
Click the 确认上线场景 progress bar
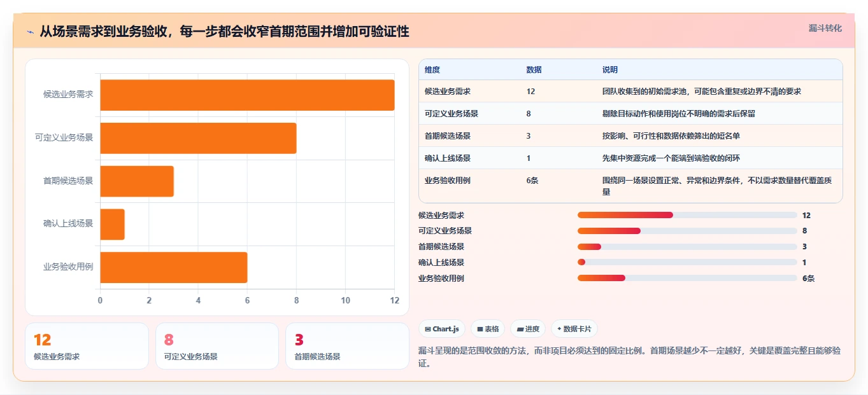point(687,262)
